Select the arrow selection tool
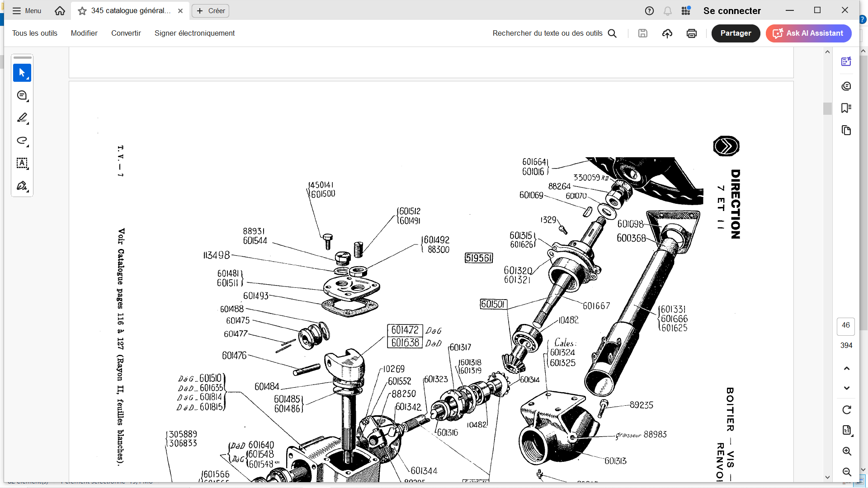The image size is (868, 488). click(22, 73)
